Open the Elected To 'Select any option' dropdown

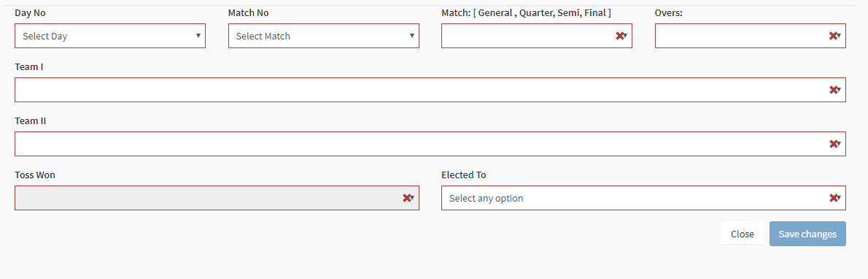pos(643,198)
